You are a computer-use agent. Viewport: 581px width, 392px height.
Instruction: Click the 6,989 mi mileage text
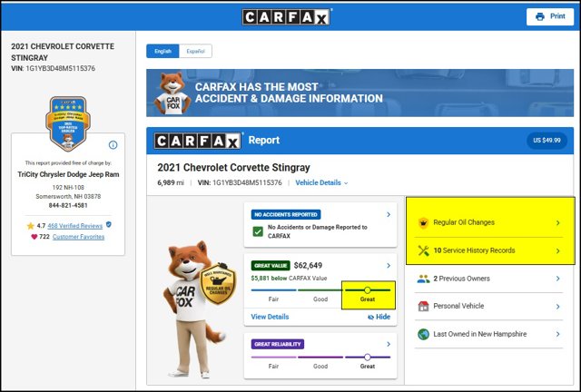point(171,182)
